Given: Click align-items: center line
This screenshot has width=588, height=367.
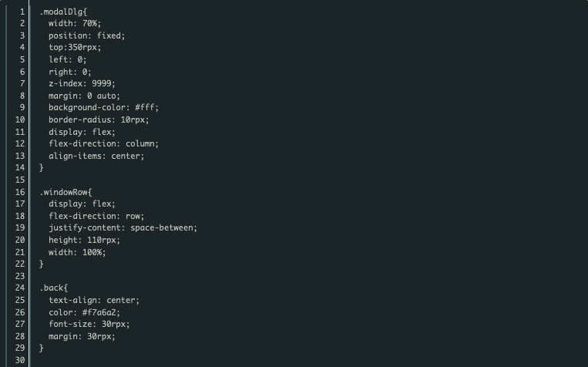Looking at the screenshot, I should coord(96,156).
